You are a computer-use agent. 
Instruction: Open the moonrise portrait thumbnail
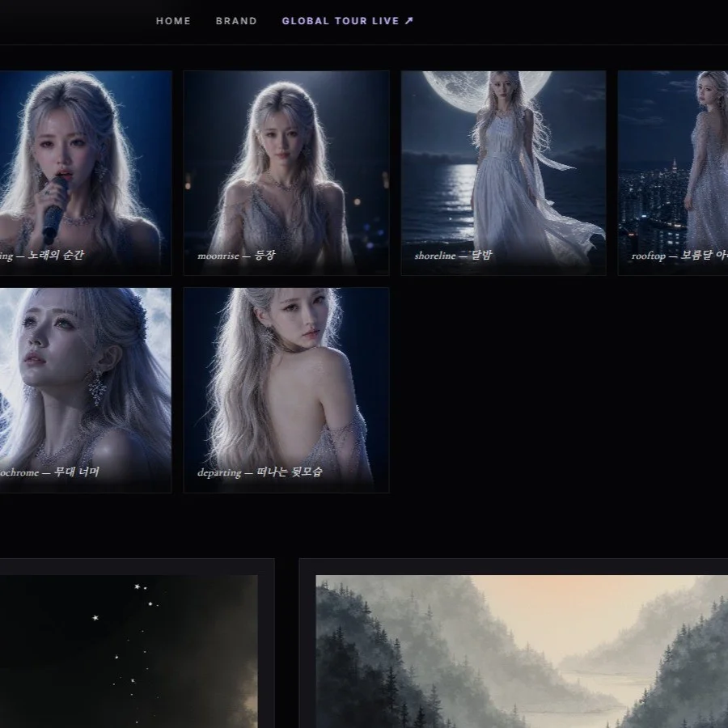tap(286, 173)
